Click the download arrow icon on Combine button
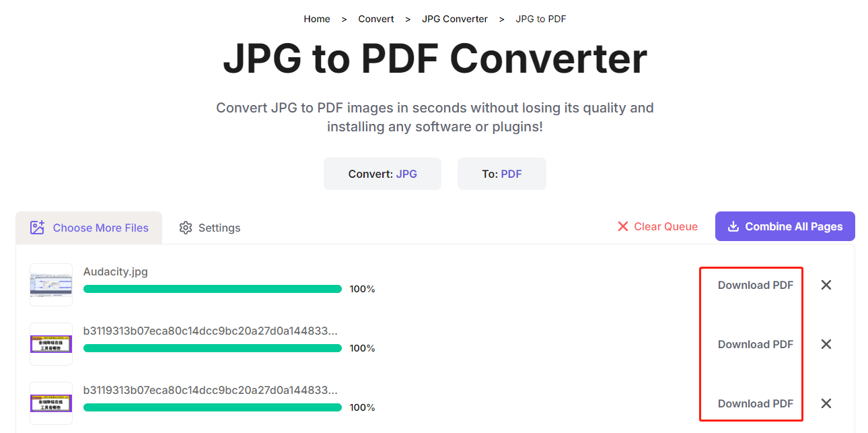Screen dimensions: 868x433 [x=733, y=226]
